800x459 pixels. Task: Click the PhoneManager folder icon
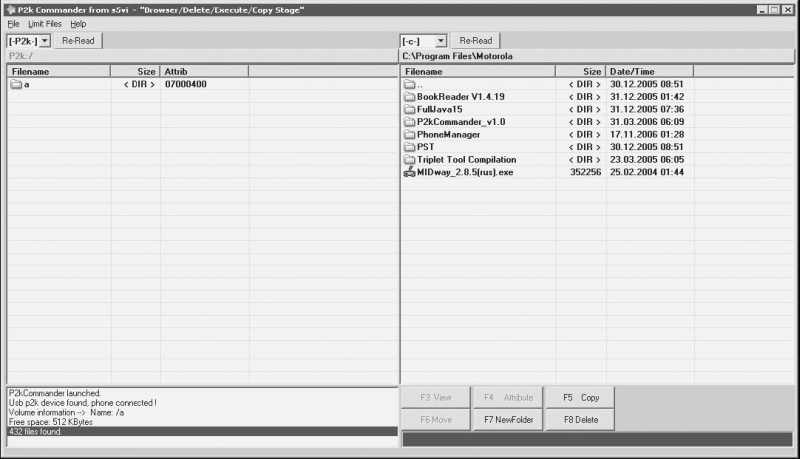pyautogui.click(x=410, y=135)
